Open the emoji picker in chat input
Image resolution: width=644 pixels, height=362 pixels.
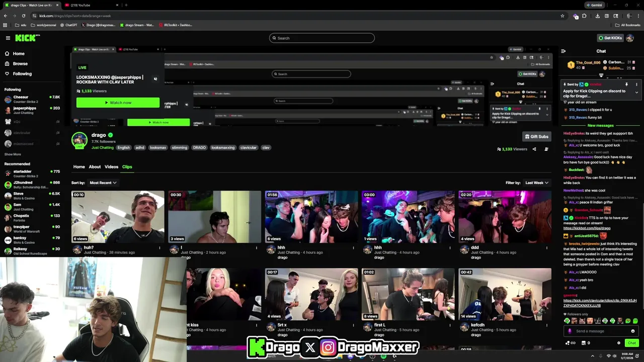(x=632, y=331)
